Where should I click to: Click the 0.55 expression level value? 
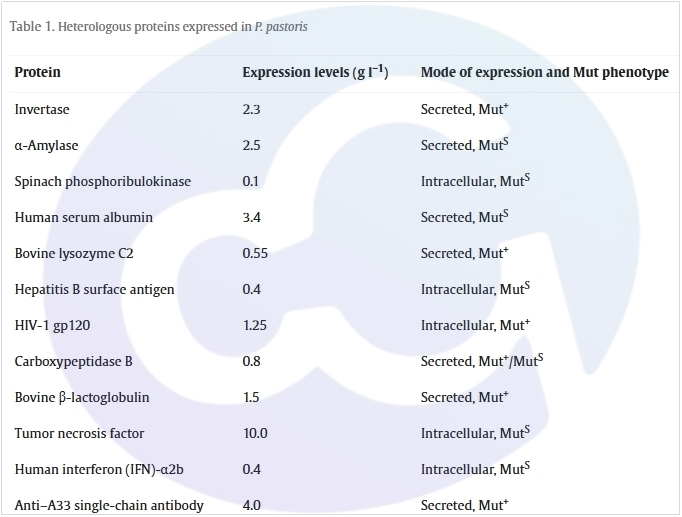(x=255, y=253)
